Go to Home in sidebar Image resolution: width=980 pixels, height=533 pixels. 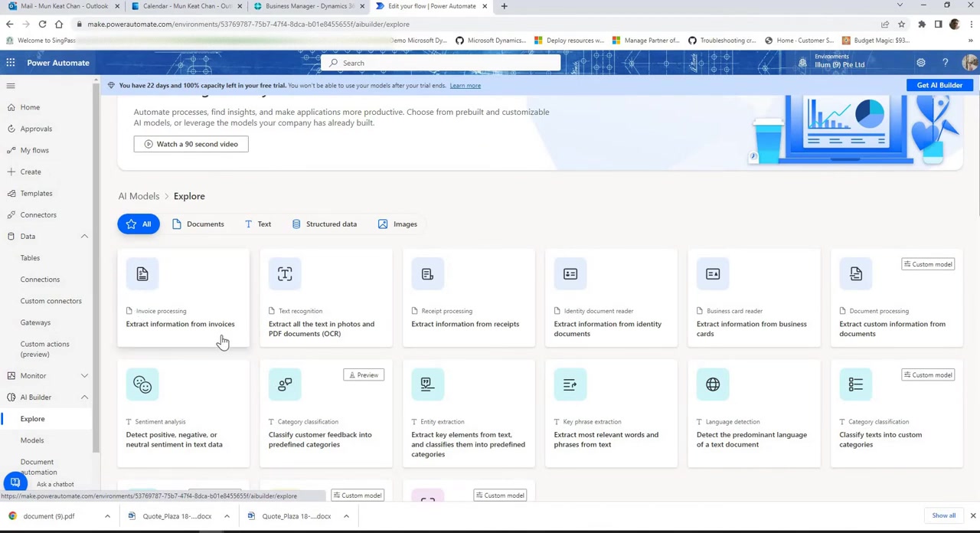point(30,107)
